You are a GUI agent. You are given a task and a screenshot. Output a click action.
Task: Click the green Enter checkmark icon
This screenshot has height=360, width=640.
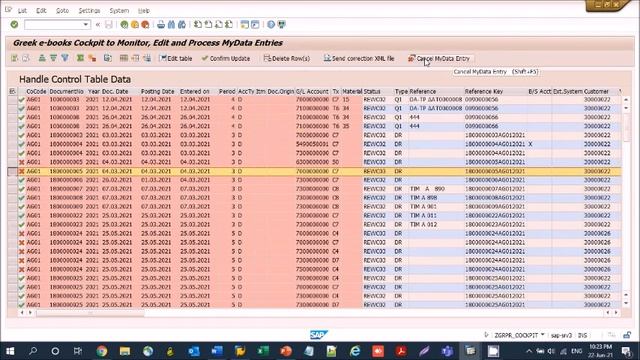tap(14, 24)
